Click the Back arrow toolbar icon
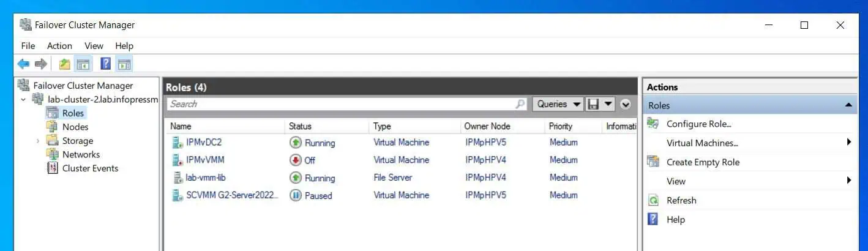Viewport: 868px width, 251px height. 23,64
